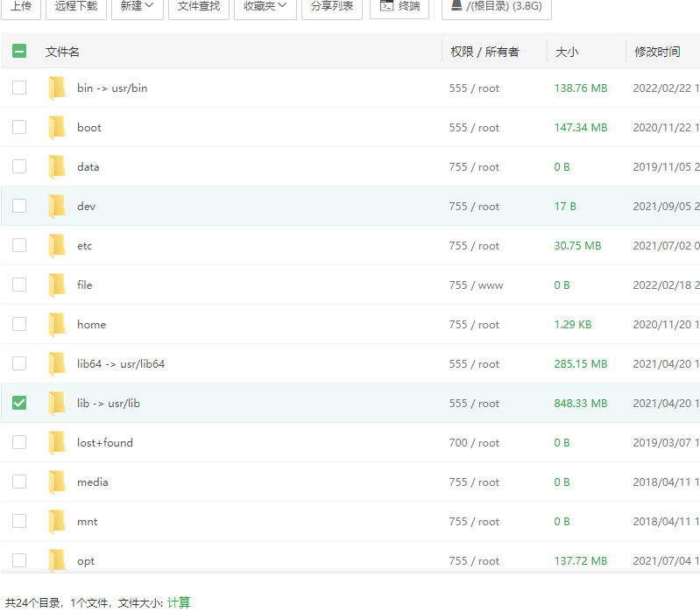Click the 权限 / 所有者 column header

pyautogui.click(x=484, y=52)
